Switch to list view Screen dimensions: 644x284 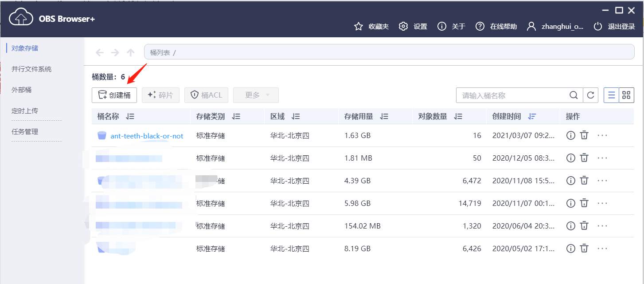tap(611, 95)
